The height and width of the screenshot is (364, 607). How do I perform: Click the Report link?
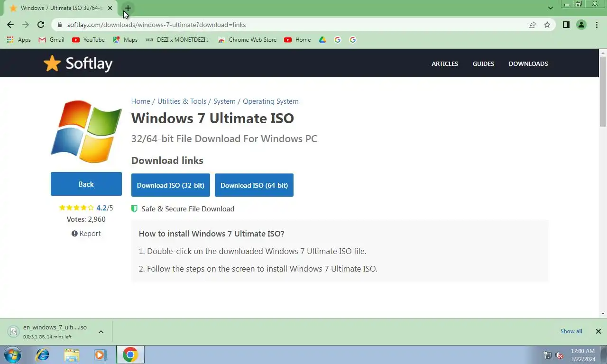[86, 234]
